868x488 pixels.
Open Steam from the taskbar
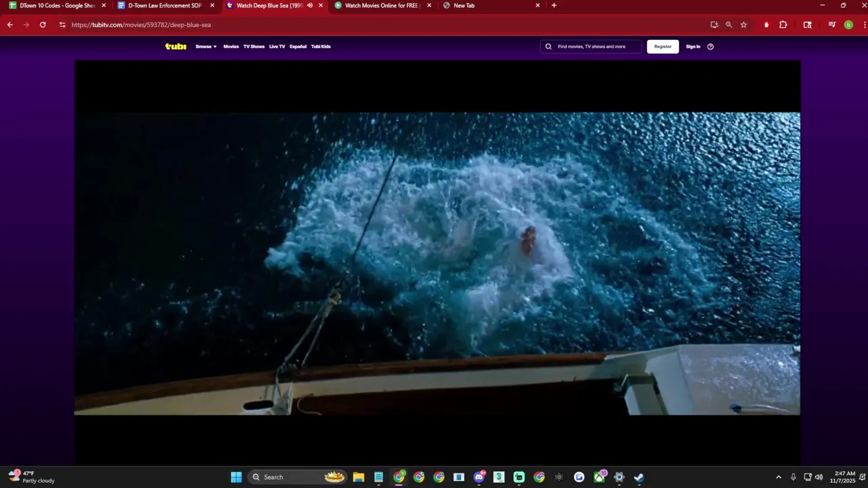pos(639,477)
